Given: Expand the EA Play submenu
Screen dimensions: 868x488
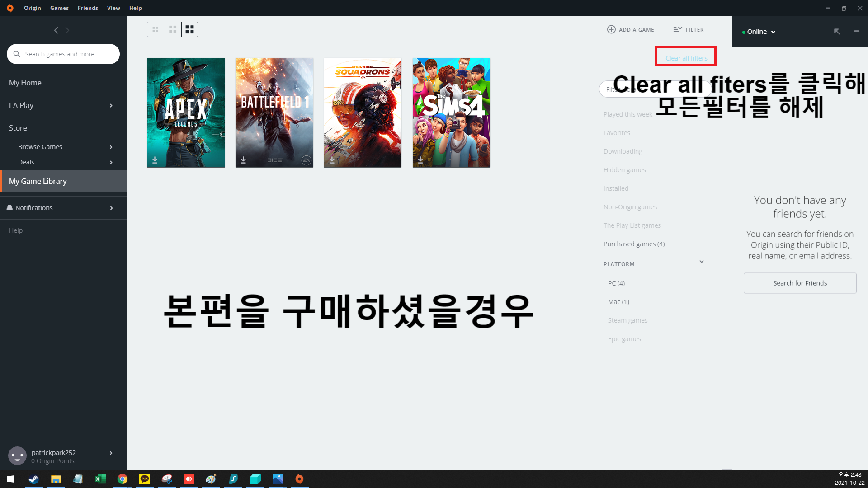Looking at the screenshot, I should pyautogui.click(x=111, y=105).
